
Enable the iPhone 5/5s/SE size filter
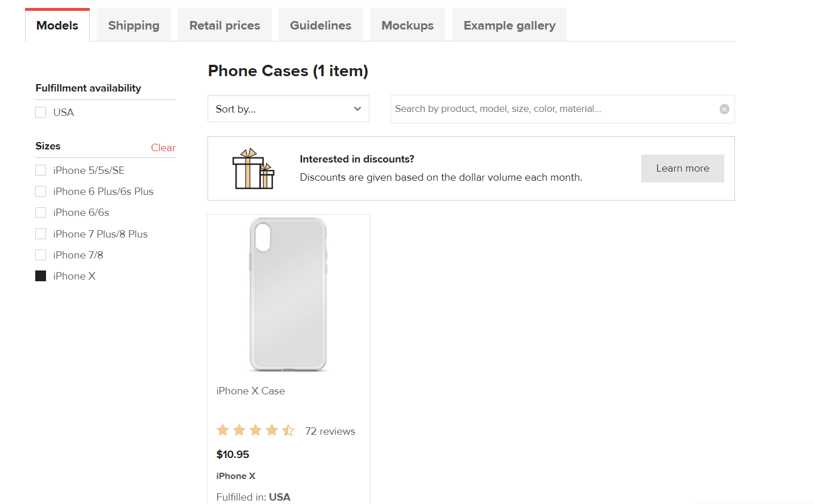[x=41, y=170]
